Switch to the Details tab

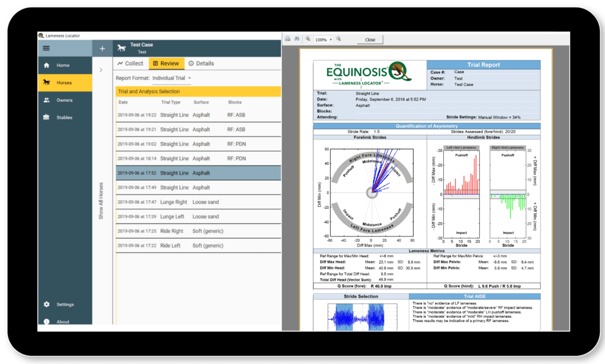(201, 64)
